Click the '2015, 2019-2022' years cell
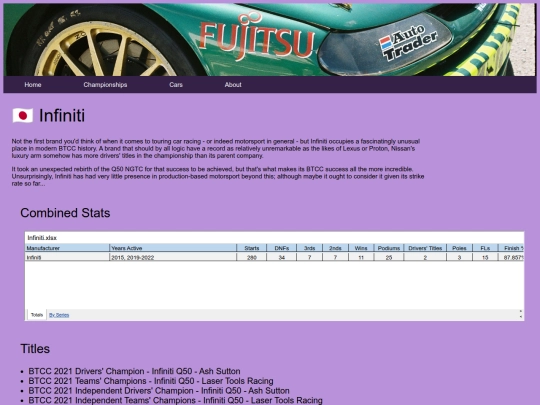This screenshot has height=405, width=540. point(173,257)
